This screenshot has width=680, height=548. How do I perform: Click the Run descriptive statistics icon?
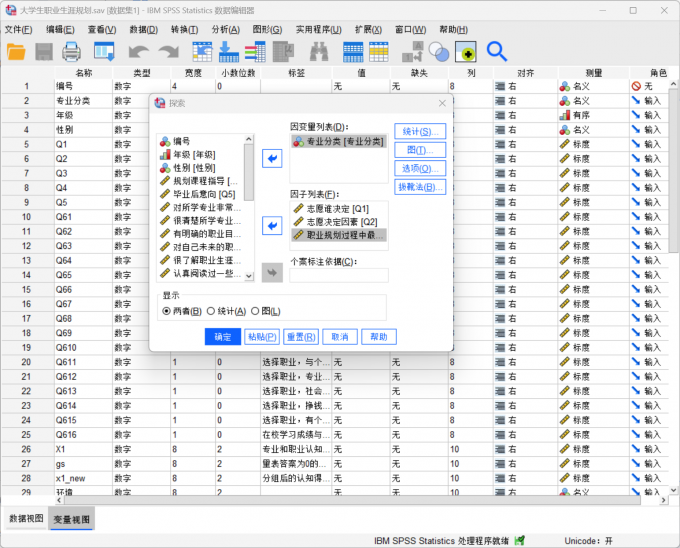pos(284,52)
